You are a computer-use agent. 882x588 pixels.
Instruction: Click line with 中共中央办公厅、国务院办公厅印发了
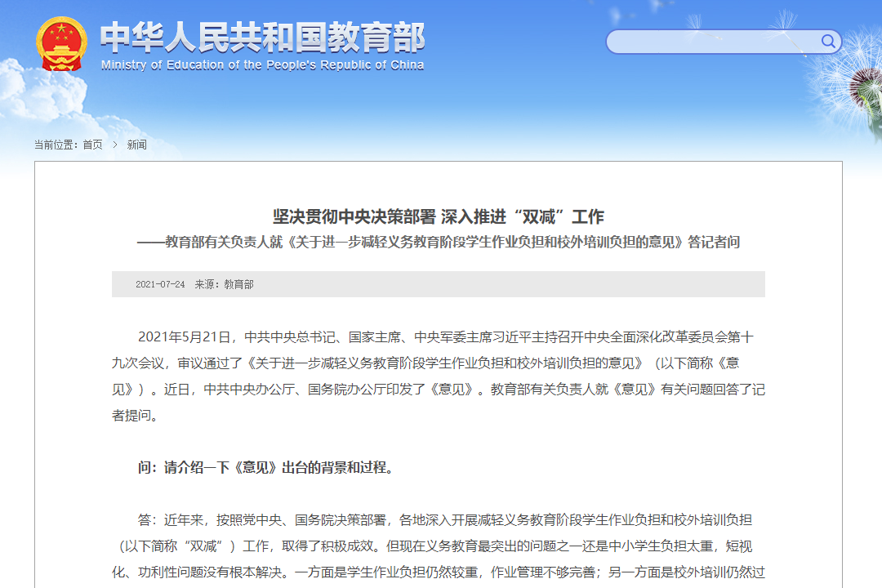click(439, 390)
